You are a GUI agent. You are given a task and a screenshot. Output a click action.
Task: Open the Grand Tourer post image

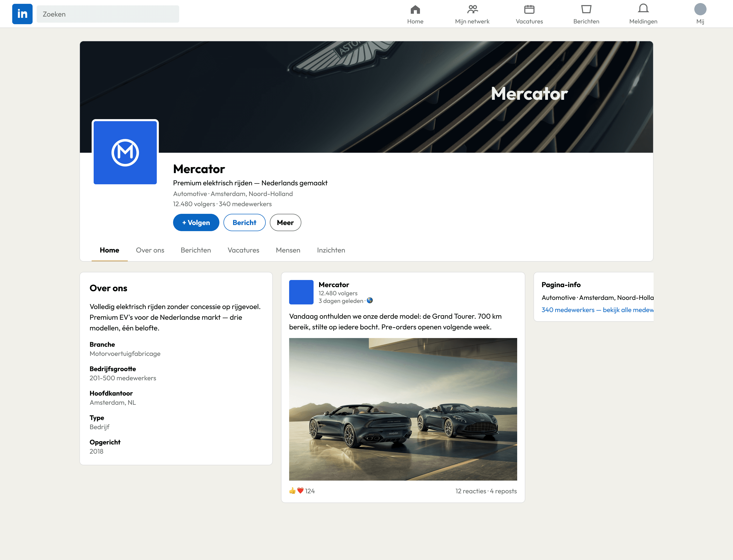click(x=403, y=409)
